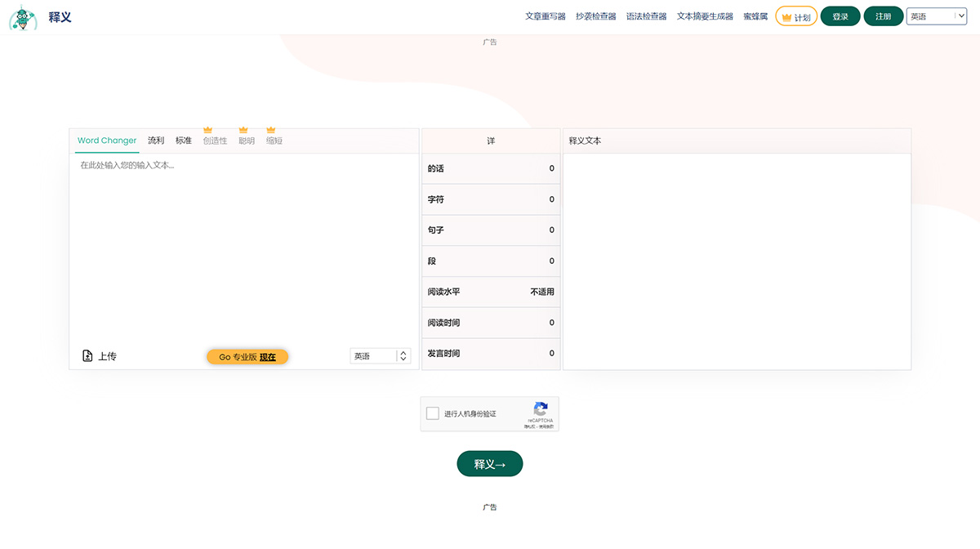This screenshot has width=980, height=549.
Task: Click the crown icon inside the 计划 button
Action: coord(786,16)
